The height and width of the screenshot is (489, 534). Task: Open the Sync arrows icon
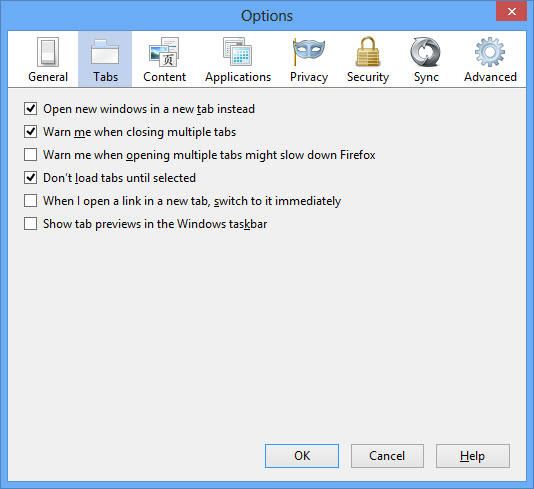point(425,52)
